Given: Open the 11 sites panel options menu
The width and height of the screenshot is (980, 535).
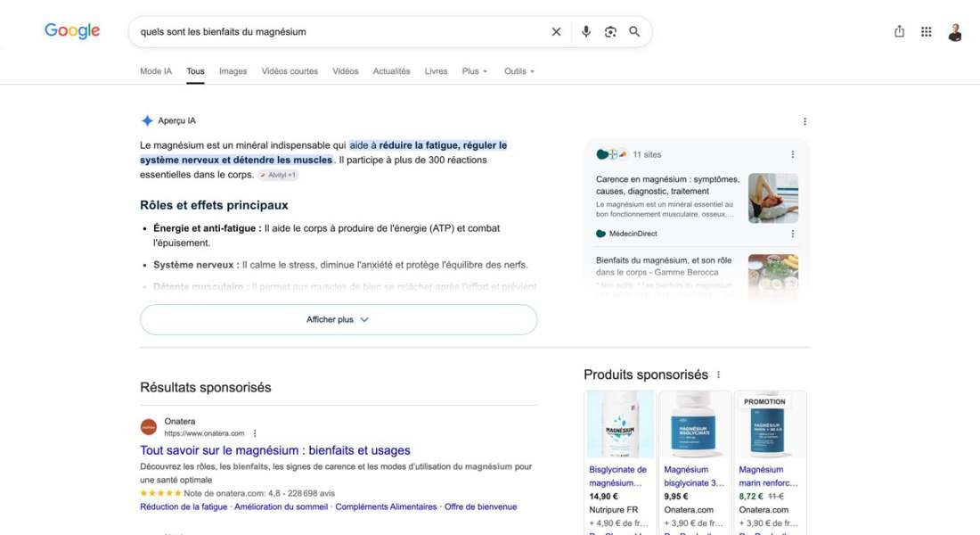Looking at the screenshot, I should pos(793,154).
